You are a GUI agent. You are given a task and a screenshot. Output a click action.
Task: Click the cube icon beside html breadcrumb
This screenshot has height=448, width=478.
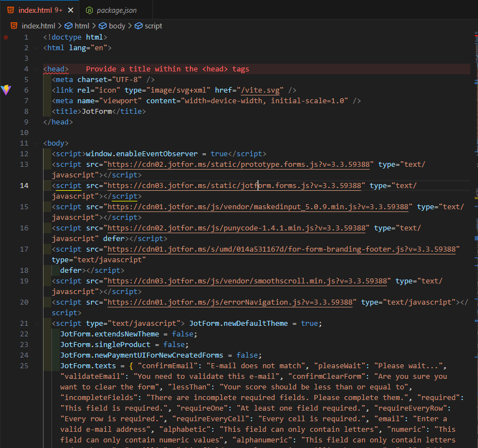coord(69,26)
